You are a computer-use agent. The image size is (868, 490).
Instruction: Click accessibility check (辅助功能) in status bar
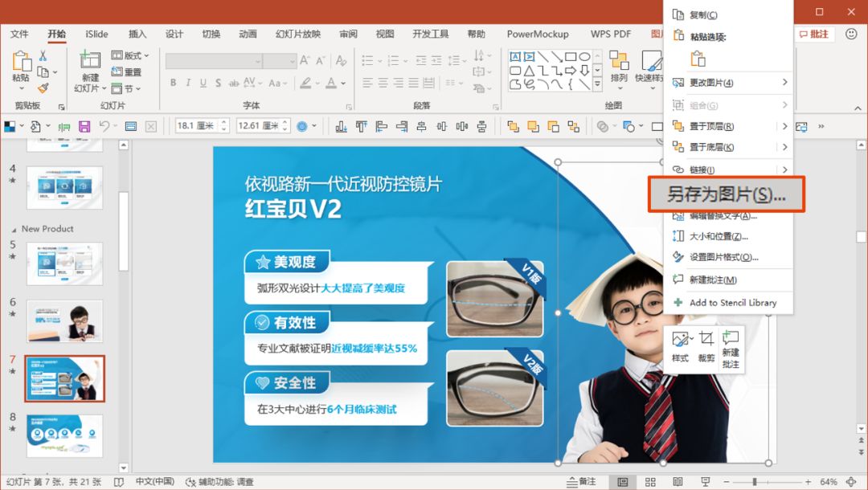click(x=219, y=482)
